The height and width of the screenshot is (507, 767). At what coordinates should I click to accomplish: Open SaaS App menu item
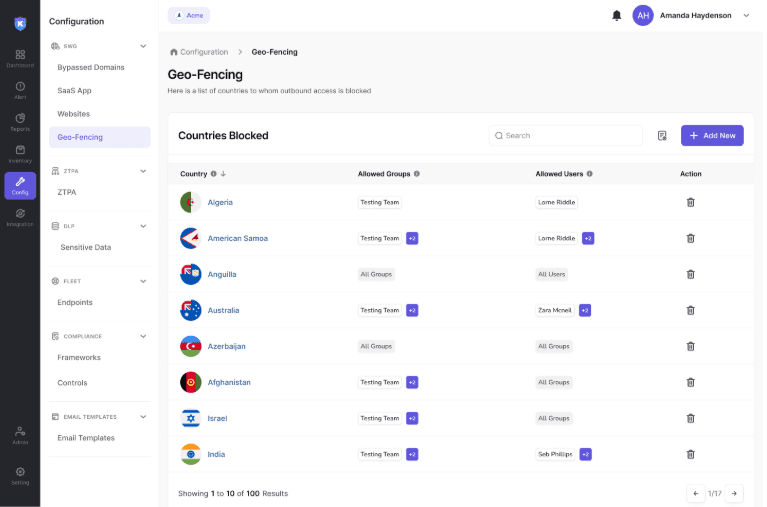(74, 91)
